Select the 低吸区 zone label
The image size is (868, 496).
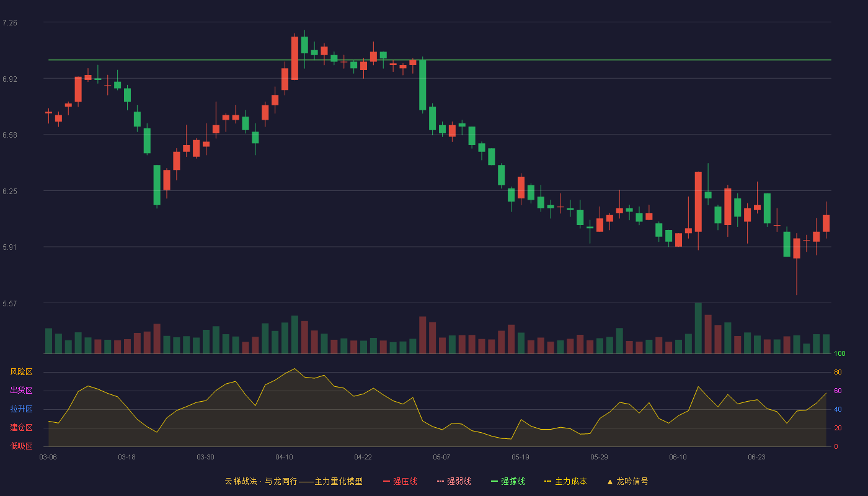pos(21,446)
